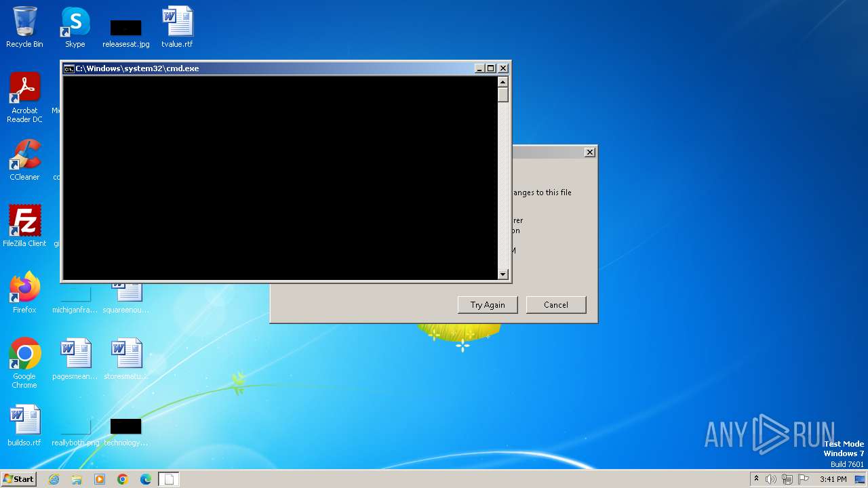
Task: Click Cancel in the dialog
Action: coord(556,305)
